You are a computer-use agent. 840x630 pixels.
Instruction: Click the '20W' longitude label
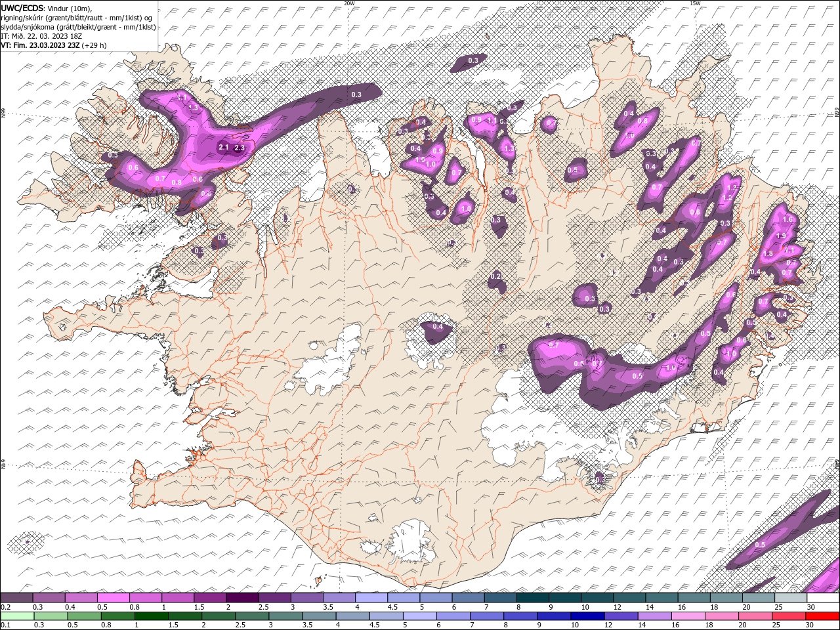tap(349, 3)
